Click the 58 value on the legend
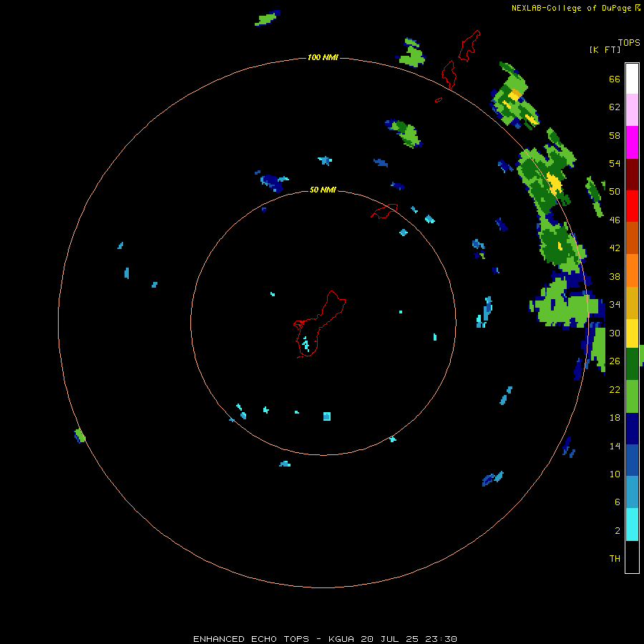 tap(615, 135)
